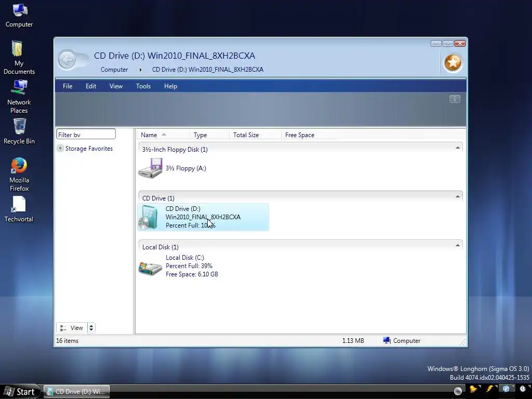The image size is (532, 399).
Task: Open the Edit menu
Action: [x=91, y=86]
